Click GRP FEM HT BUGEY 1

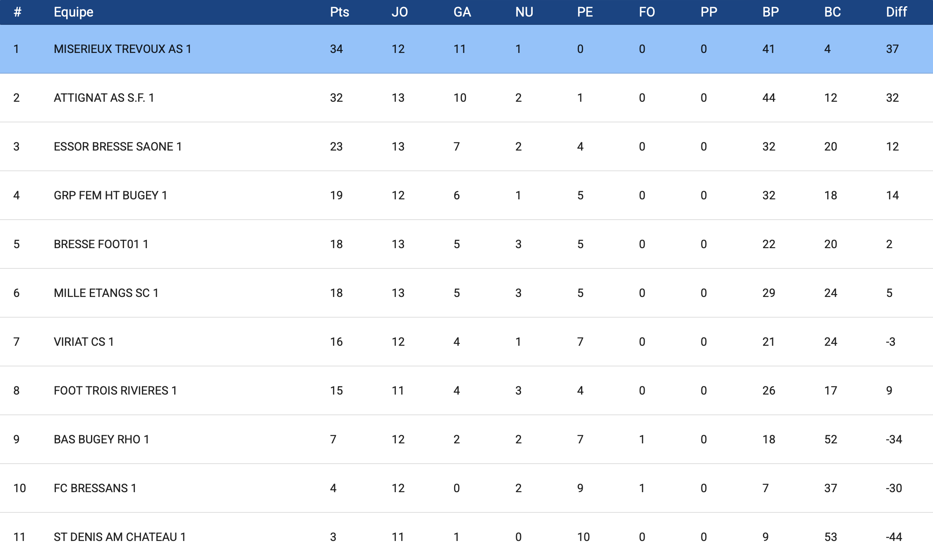coord(110,195)
